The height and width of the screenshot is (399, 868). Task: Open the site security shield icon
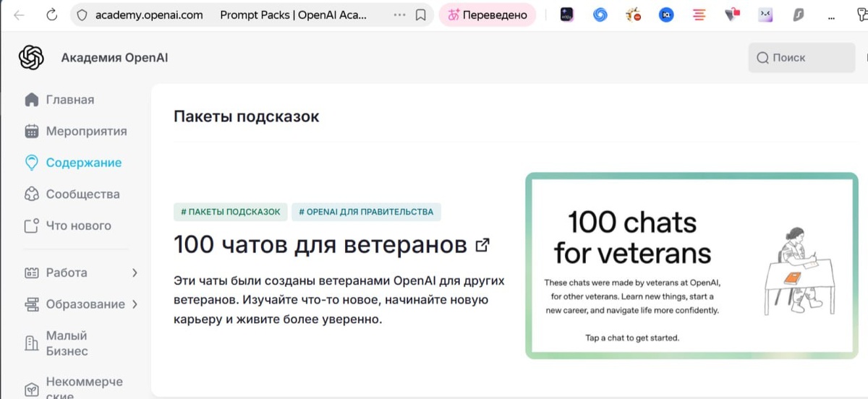coord(82,15)
